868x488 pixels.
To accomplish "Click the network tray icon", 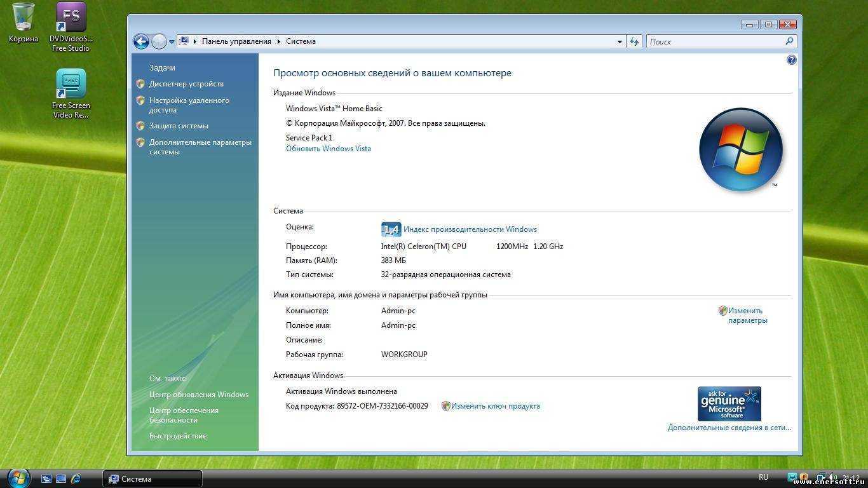I will (821, 477).
